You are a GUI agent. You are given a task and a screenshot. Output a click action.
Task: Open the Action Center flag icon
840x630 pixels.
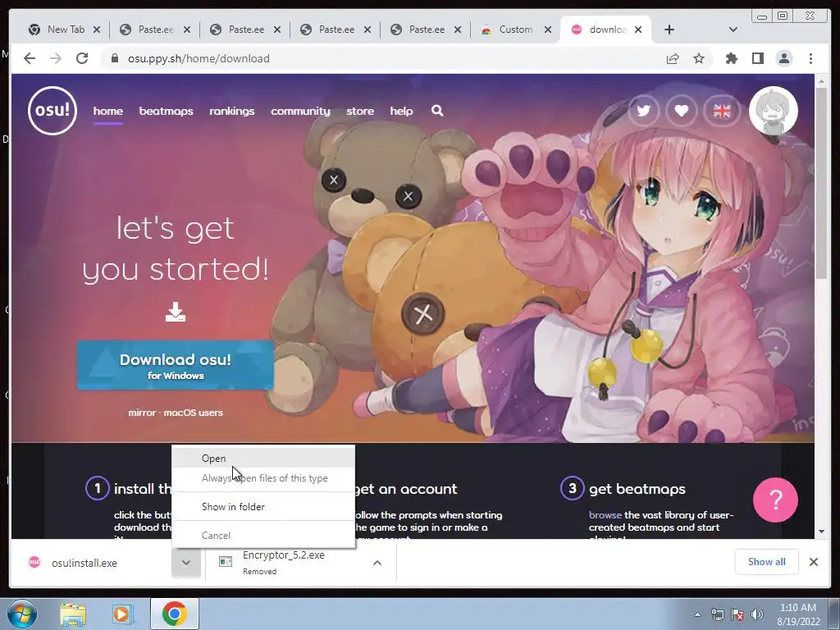737,614
